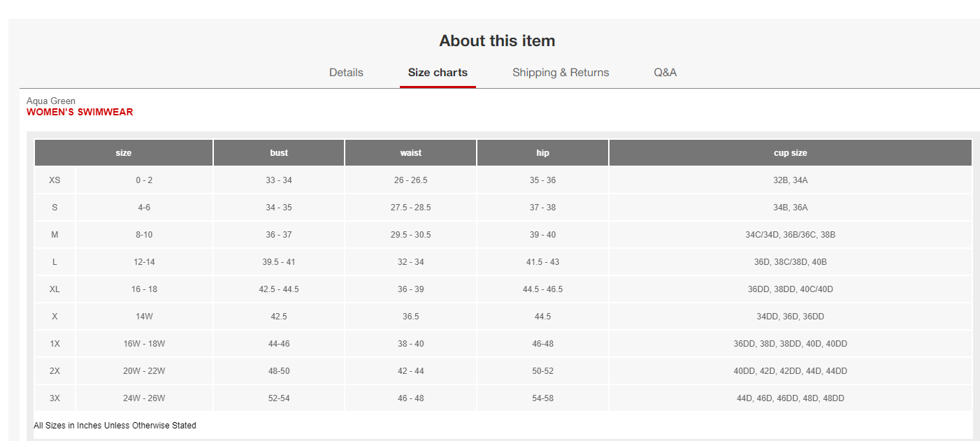This screenshot has width=980, height=441.
Task: Click cup size '36D, 38C/38D, 40B'
Action: tap(791, 262)
